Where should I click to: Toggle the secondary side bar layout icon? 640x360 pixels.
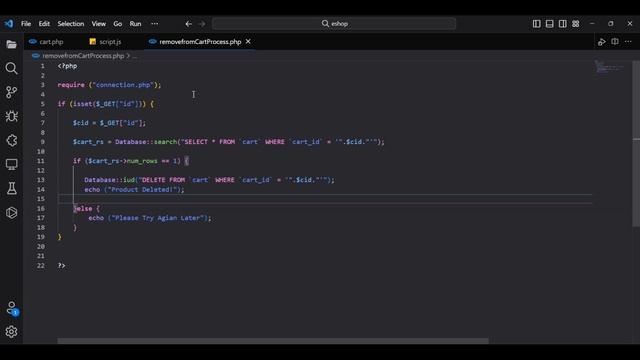point(562,24)
